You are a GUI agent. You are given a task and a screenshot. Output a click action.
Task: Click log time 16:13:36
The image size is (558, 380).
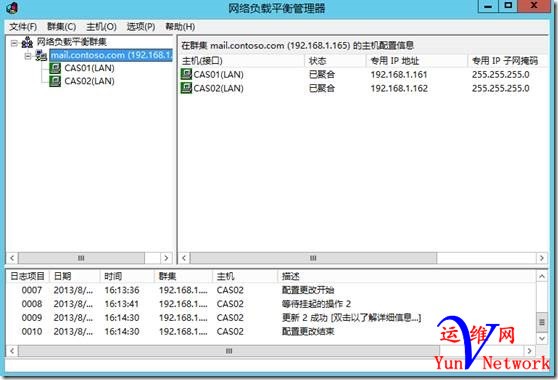pos(122,290)
